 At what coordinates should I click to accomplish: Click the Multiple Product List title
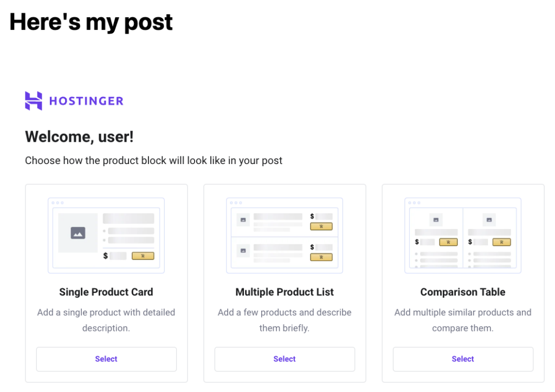pos(285,292)
